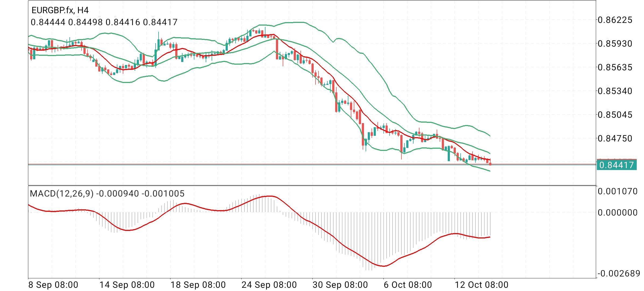Viewport: 644px width, 291px height.
Task: Click the 6 Oct 08:00 time label
Action: click(408, 285)
